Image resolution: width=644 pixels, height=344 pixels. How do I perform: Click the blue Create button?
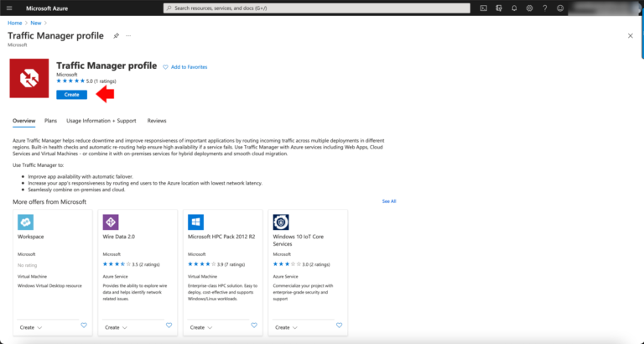point(72,95)
